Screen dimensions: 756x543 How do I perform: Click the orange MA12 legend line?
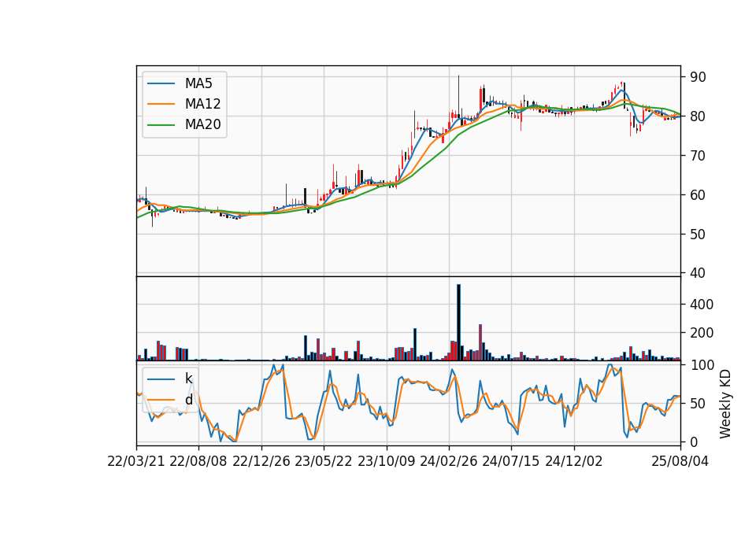pyautogui.click(x=161, y=104)
